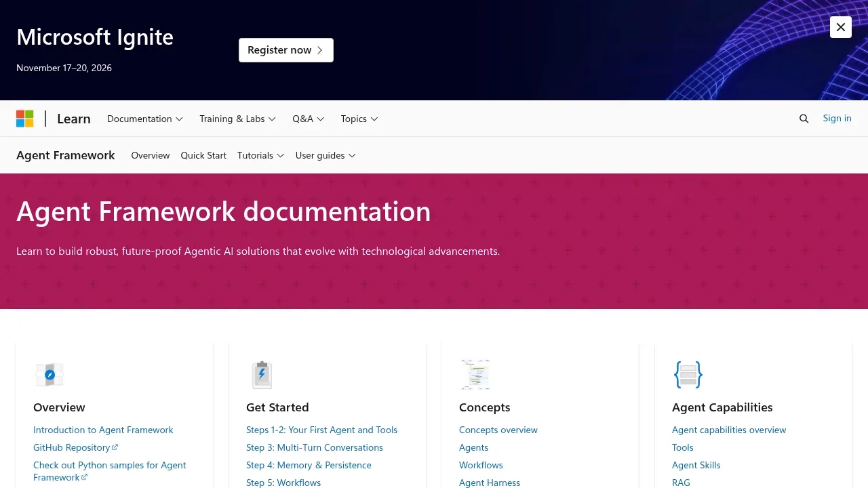This screenshot has height=488, width=868.
Task: Go to the Overview nav item
Action: click(x=151, y=155)
